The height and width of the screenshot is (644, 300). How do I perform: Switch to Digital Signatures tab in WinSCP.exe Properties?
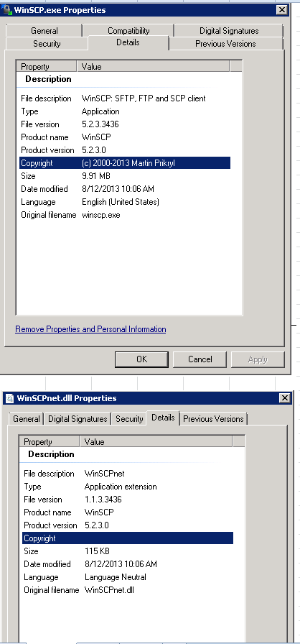point(229,30)
